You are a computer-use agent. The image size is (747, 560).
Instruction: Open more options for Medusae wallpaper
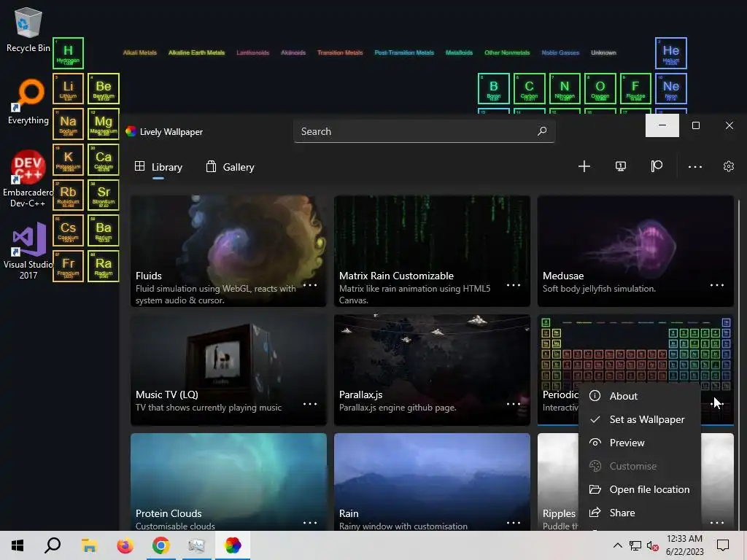tap(717, 285)
